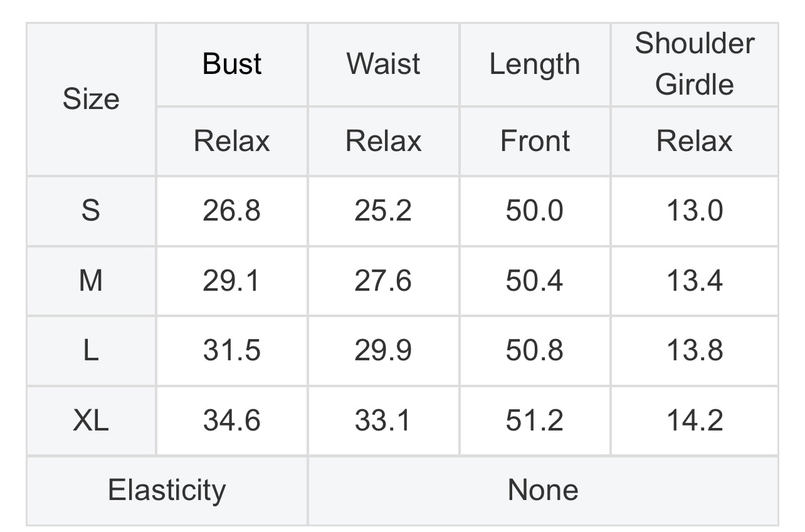805x532 pixels.
Task: Click waist value 29.9 for size L
Action: coord(383,350)
